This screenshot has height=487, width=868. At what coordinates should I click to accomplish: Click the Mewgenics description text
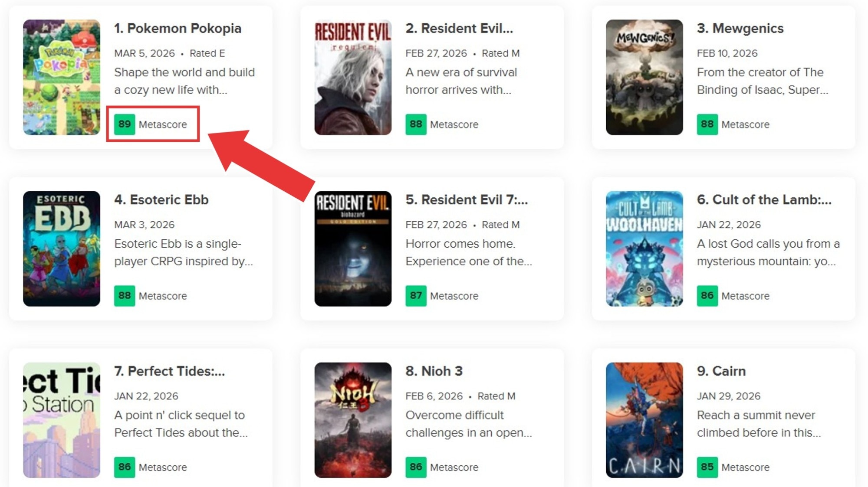(763, 81)
